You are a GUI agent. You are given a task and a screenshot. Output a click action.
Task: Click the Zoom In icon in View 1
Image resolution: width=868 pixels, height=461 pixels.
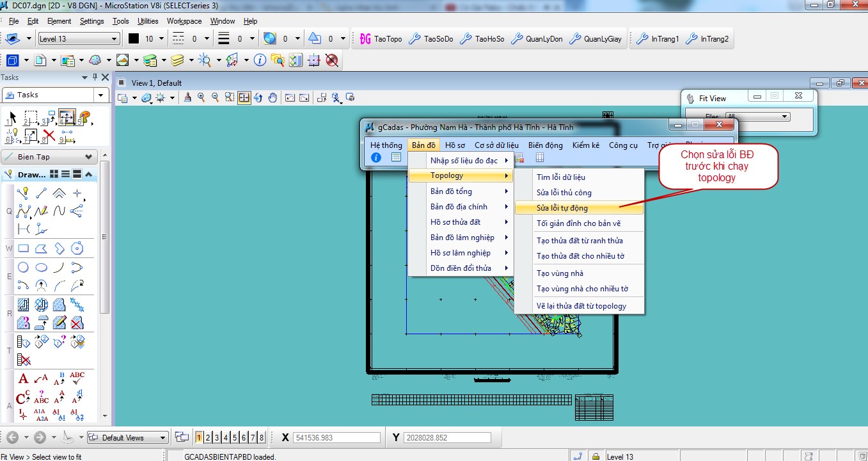tap(201, 98)
